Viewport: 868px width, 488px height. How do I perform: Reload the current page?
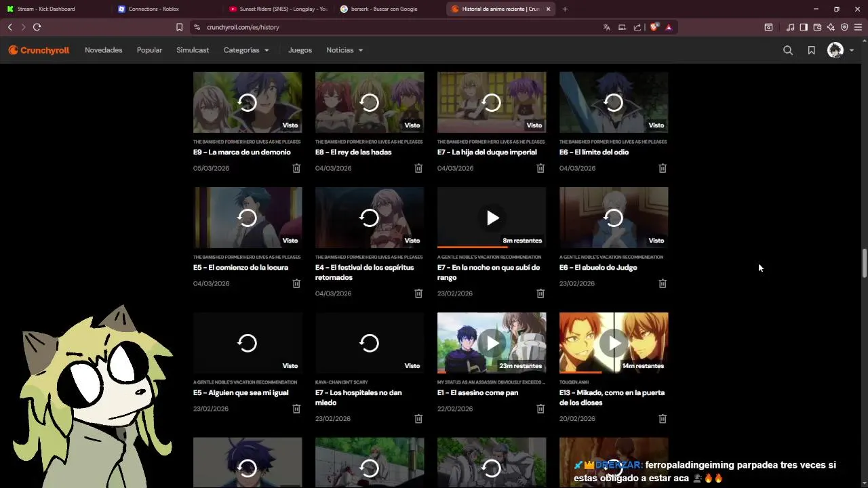(37, 27)
